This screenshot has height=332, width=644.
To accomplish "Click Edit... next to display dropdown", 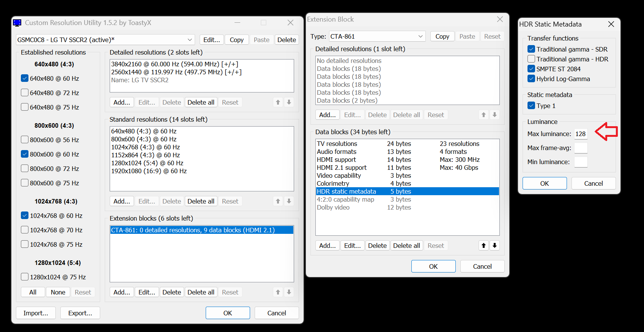I will point(211,40).
